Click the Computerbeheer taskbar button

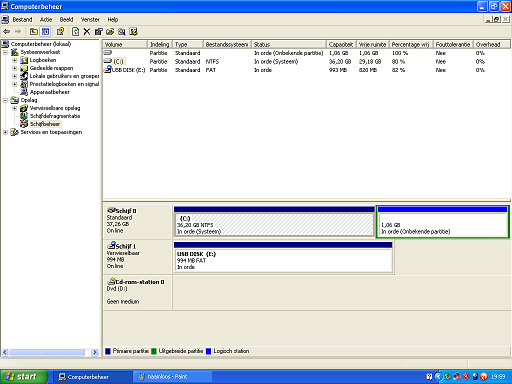pos(93,377)
